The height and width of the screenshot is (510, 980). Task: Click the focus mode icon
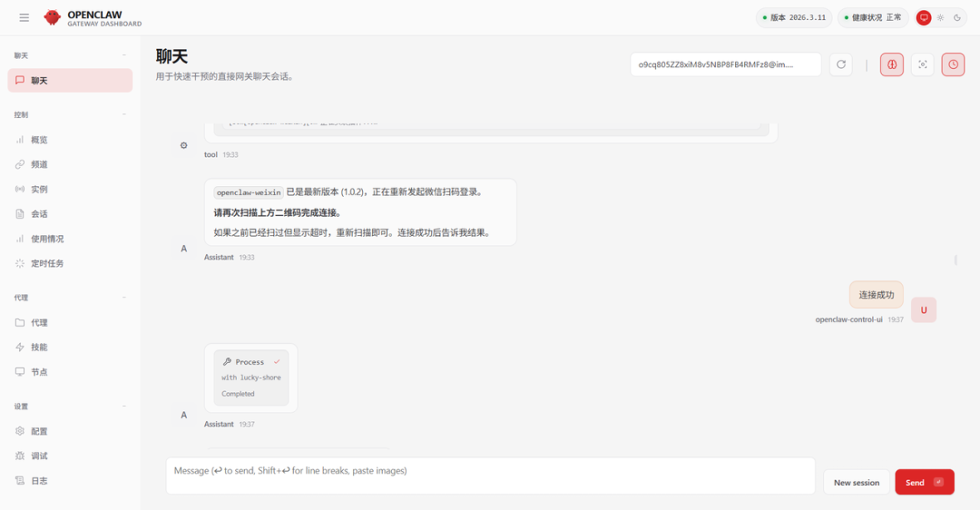click(923, 64)
